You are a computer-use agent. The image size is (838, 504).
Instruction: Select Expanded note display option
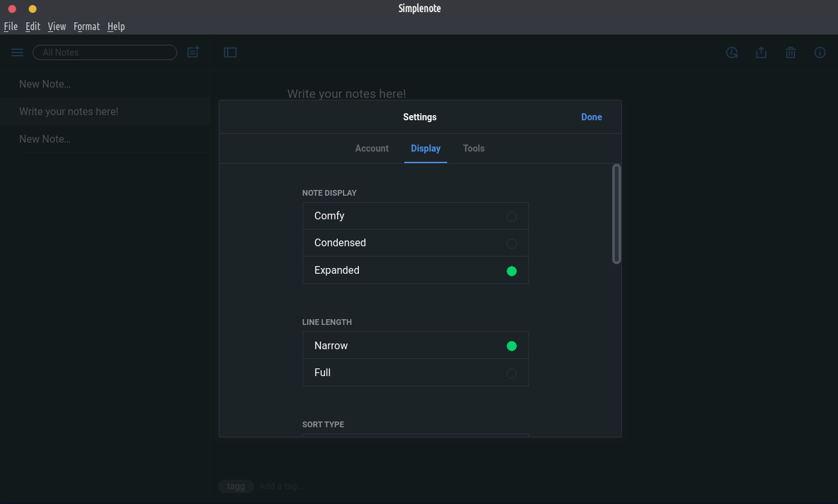416,270
